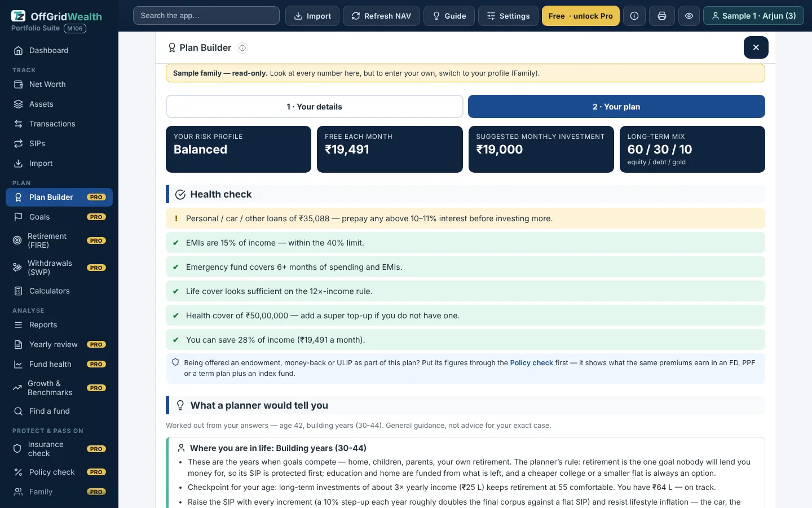Click the M106 version badge
The image size is (812, 508).
(x=75, y=28)
